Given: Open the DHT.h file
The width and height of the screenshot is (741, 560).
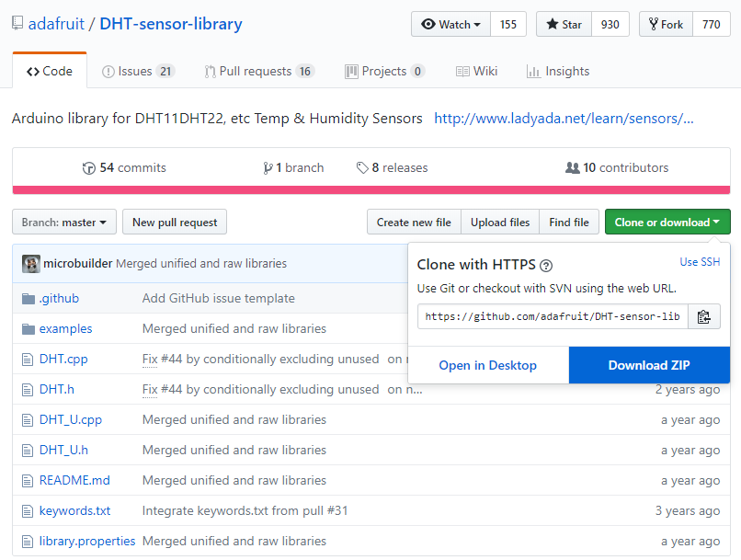Looking at the screenshot, I should (57, 389).
